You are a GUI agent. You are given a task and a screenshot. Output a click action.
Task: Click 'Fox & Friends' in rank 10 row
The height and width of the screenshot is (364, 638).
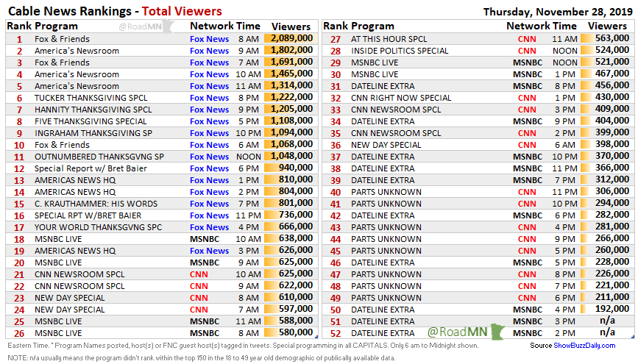[62, 145]
